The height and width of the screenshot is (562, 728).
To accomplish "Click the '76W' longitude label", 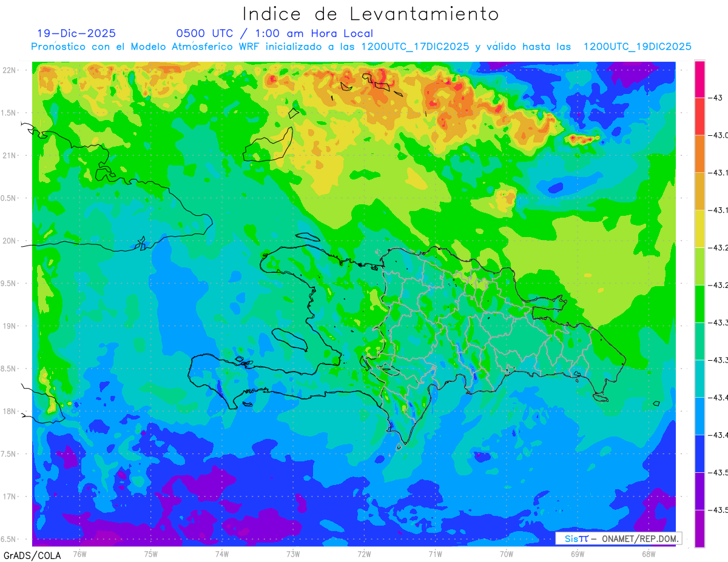I will 79,554.
